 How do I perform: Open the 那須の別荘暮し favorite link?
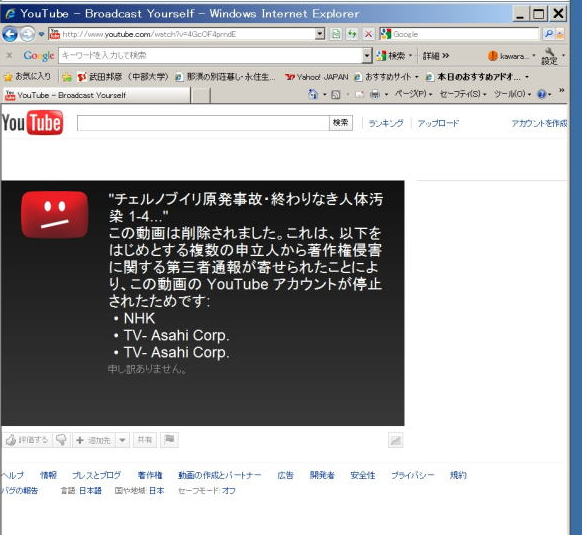coord(225,77)
